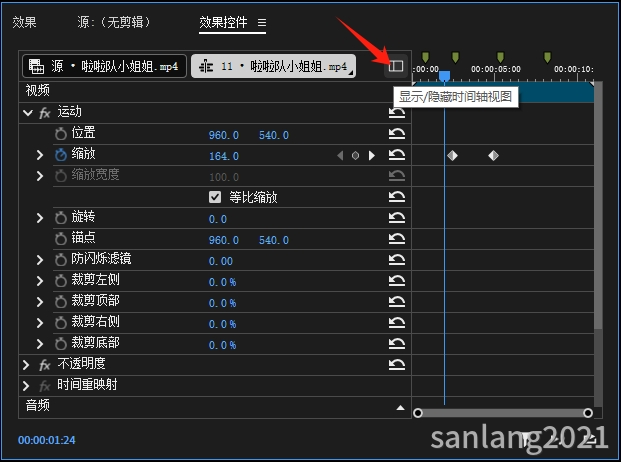Collapse the 音频 section arrow

tap(400, 408)
